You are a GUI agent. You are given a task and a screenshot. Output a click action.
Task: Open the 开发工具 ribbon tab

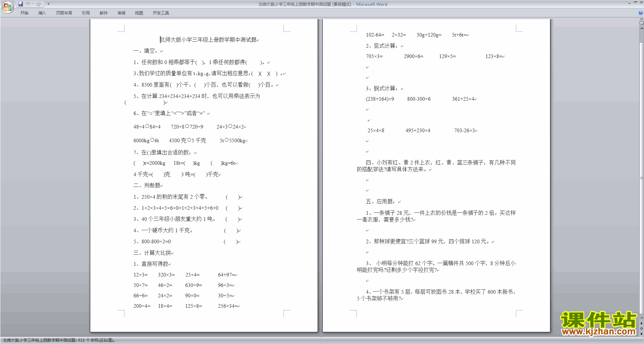coord(161,13)
